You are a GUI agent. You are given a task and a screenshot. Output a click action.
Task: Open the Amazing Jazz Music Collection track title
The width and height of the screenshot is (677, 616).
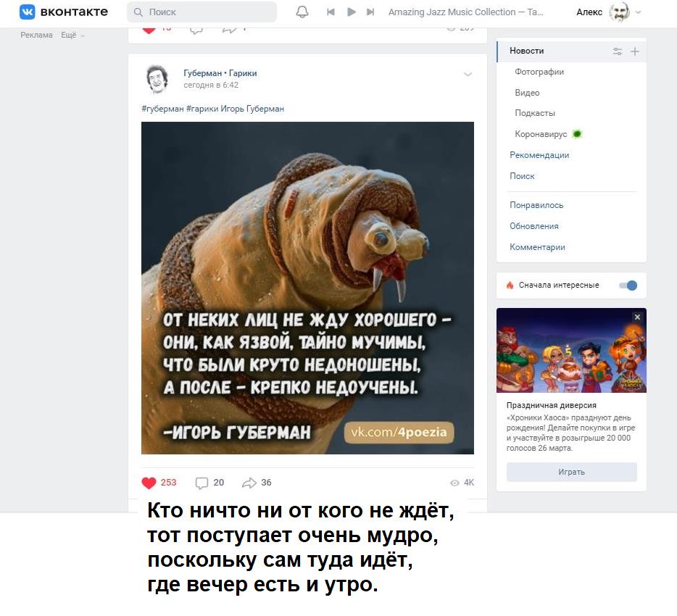pyautogui.click(x=466, y=12)
